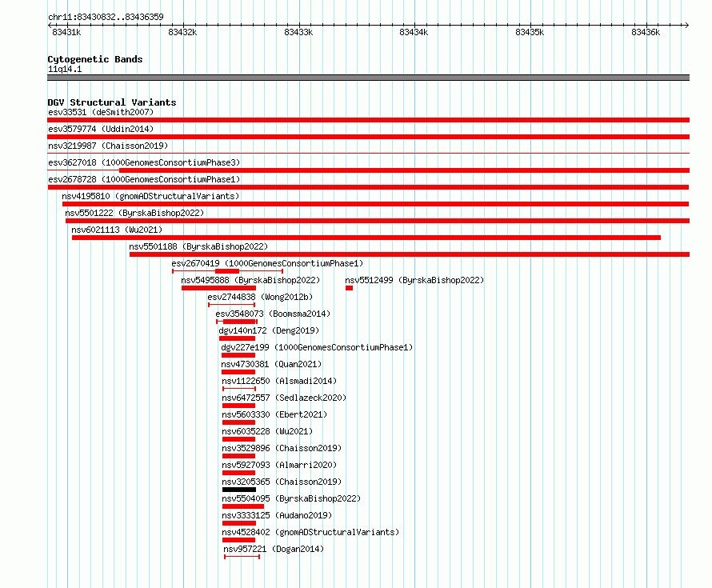Click the Cytogenetic Bands track title
Screen dimensions: 712x588
tap(95, 59)
